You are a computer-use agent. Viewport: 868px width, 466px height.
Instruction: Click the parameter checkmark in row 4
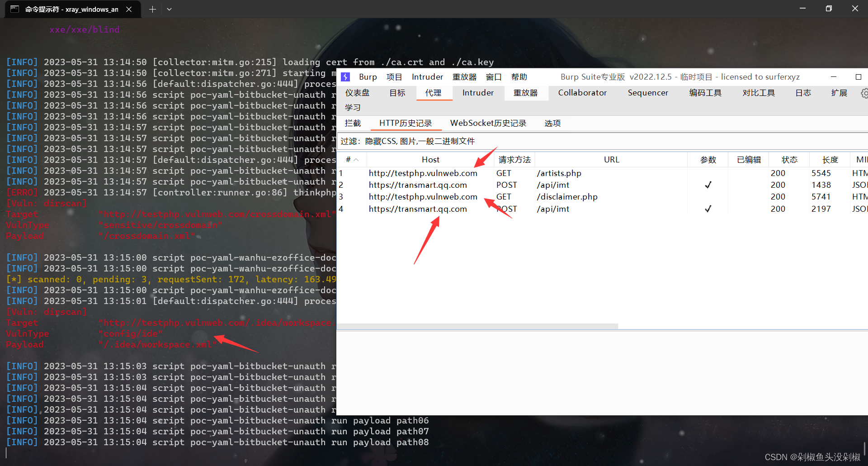(708, 209)
